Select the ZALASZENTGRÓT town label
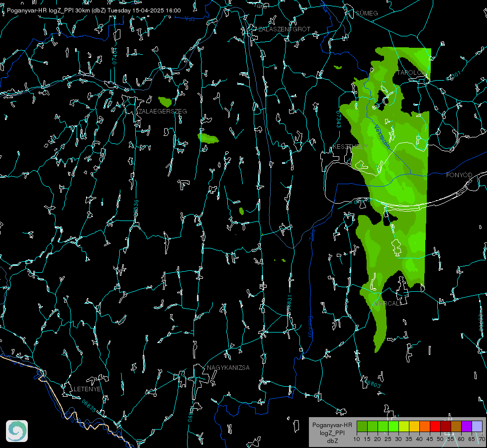Screen dimensions: 487x448 [284, 29]
